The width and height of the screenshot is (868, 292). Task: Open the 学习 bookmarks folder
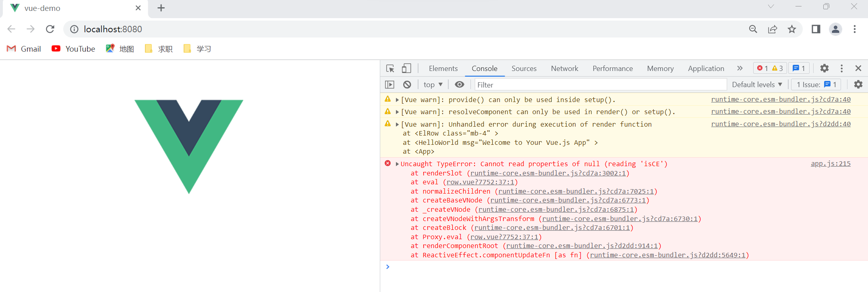pyautogui.click(x=197, y=49)
